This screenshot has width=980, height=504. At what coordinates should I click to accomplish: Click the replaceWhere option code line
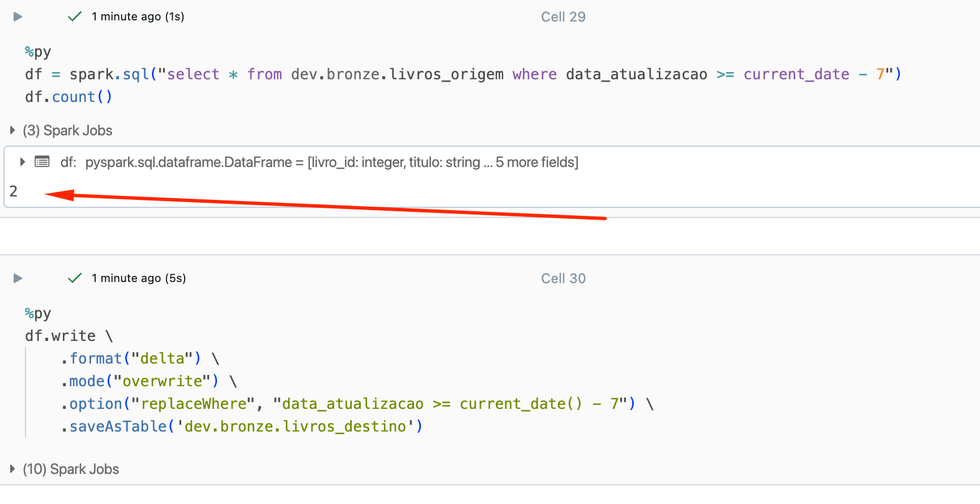coord(357,404)
